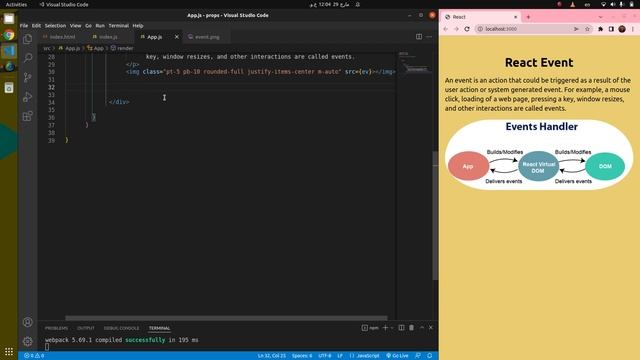Open notifications bell in status bar
This screenshot has width=640, height=360.
coord(429,356)
